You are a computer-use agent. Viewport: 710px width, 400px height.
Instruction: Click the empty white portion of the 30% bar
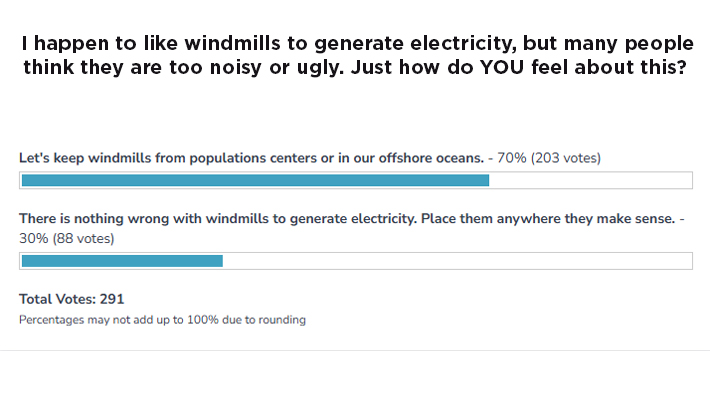coord(457,261)
